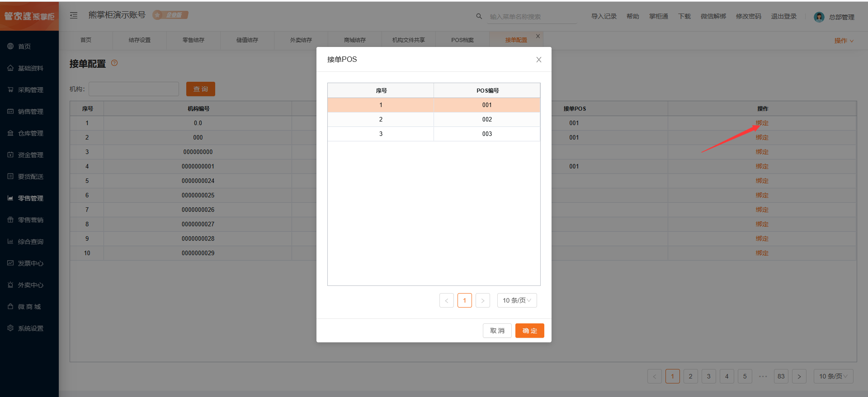Select POS 001 row in dialog
The height and width of the screenshot is (397, 868).
click(434, 105)
